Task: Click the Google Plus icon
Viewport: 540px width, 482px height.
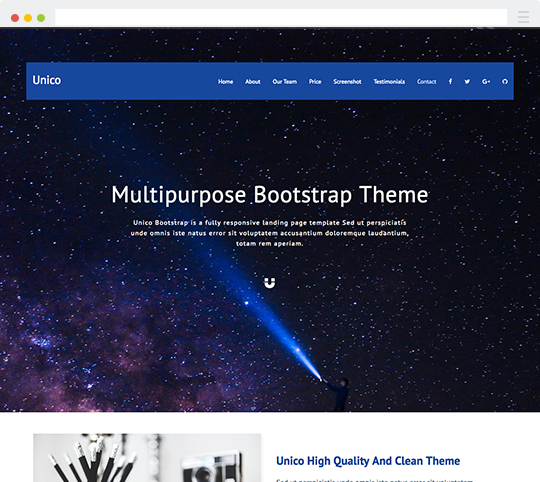Action: click(x=486, y=82)
